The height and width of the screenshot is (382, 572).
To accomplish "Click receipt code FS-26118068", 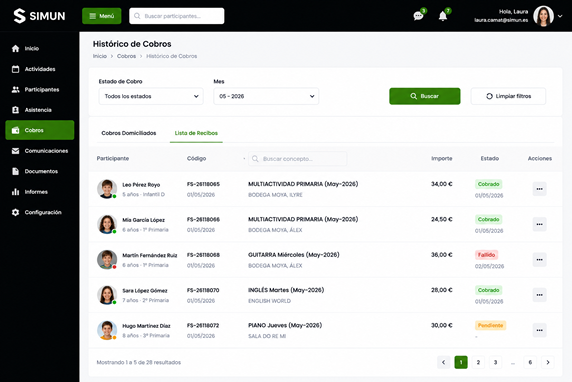I will (203, 255).
